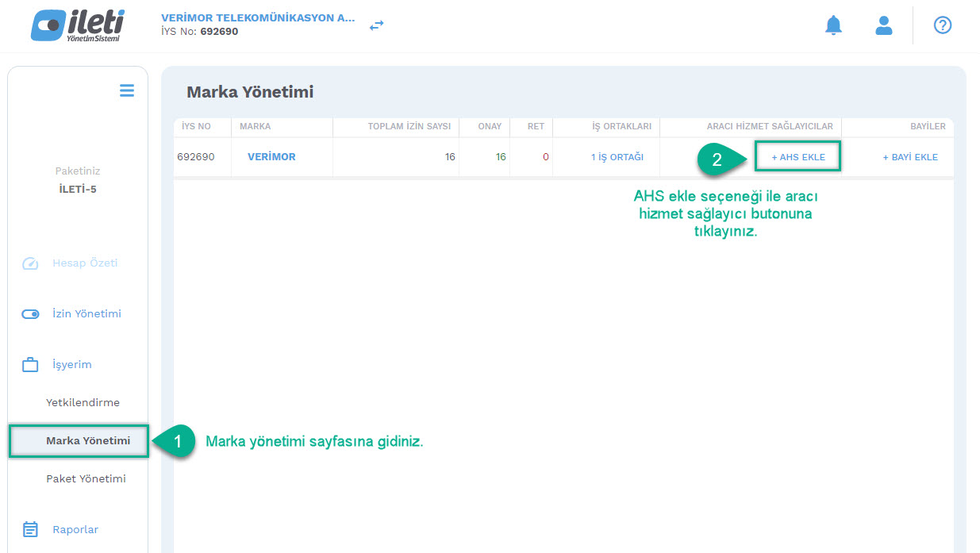Click the İŞ ORTAKLARI column header
The width and height of the screenshot is (980, 553).
pos(622,126)
